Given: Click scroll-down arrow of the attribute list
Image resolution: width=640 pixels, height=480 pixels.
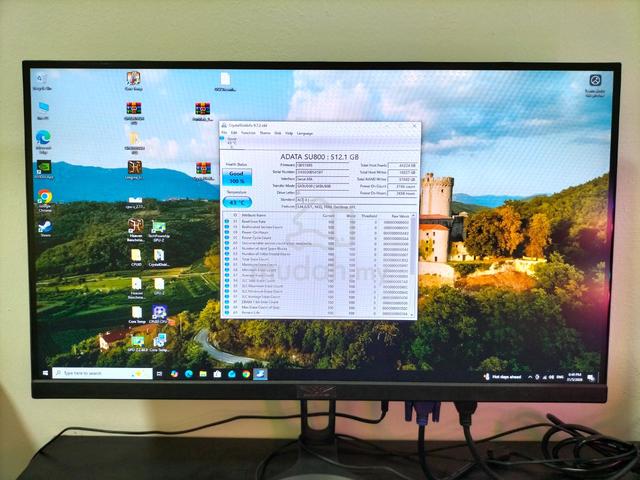Looking at the screenshot, I should pyautogui.click(x=413, y=314).
